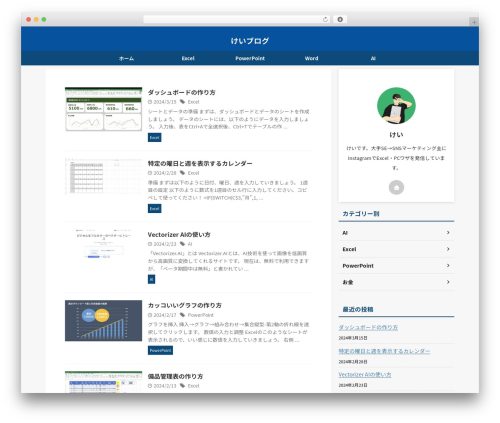Click AI tag text beside 2024/2/23
Image resolution: width=500 pixels, height=423 pixels.
190,244
